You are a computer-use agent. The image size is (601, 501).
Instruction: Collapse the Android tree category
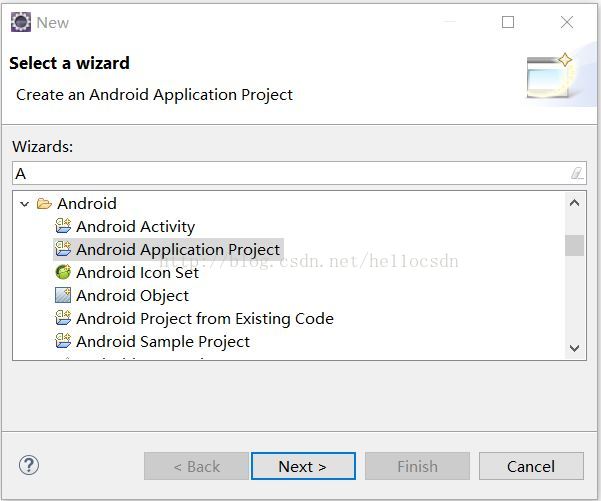tap(24, 203)
